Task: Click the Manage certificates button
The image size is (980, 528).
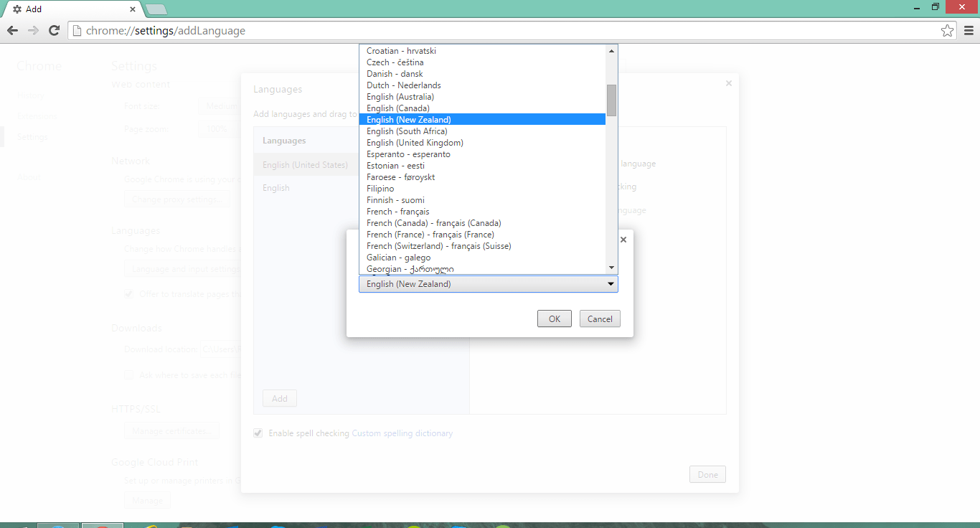Action: pos(171,431)
